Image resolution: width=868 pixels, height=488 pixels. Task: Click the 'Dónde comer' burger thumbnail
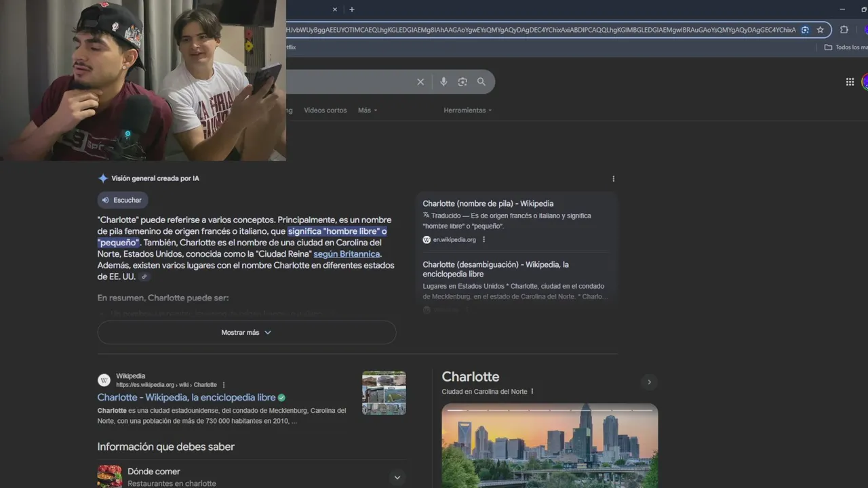(x=110, y=476)
